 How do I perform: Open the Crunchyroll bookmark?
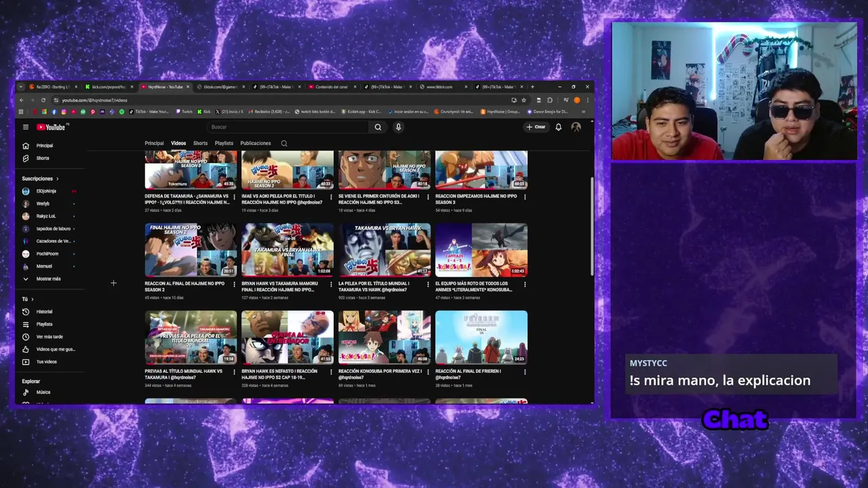pos(452,112)
